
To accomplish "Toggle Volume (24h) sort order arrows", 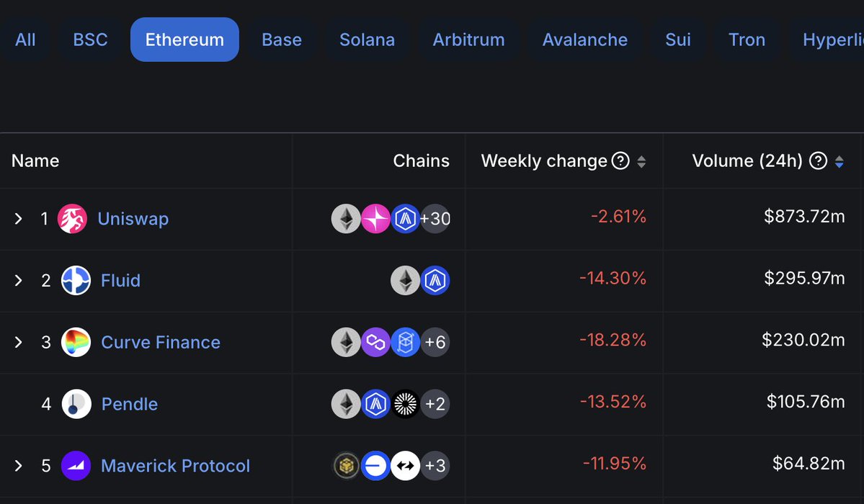I will coord(839,161).
